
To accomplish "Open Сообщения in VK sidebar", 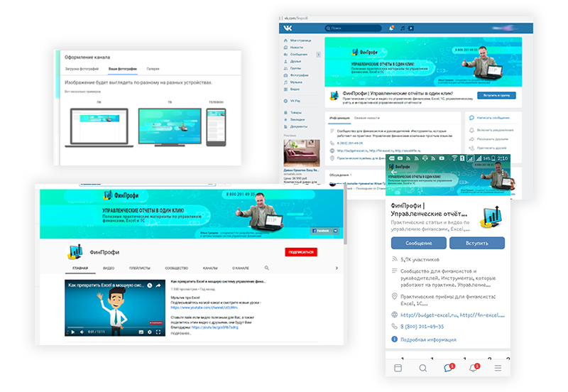I will click(x=295, y=55).
